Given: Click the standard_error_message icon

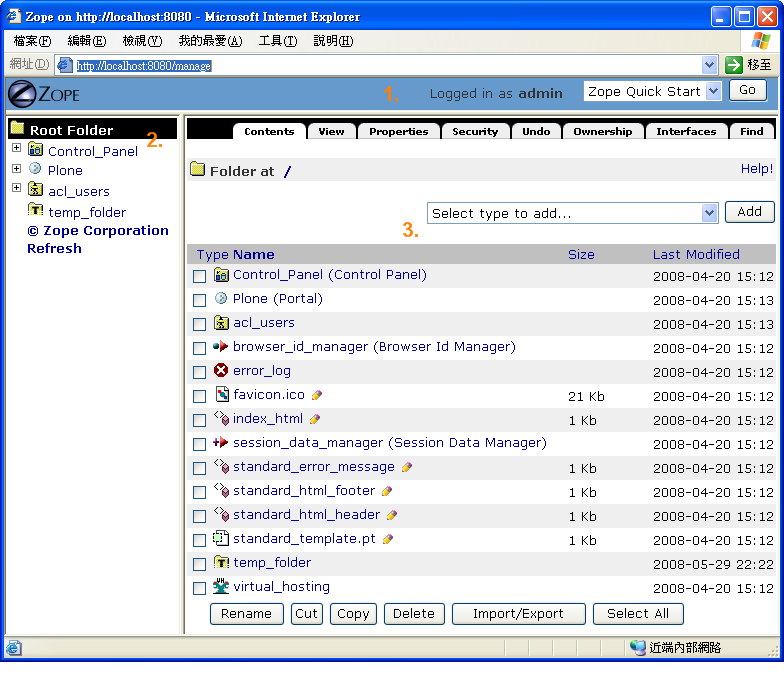Looking at the screenshot, I should click(222, 466).
